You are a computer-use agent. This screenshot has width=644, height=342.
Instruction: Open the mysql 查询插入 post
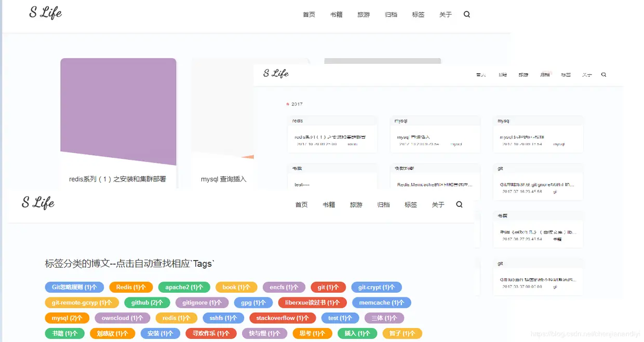pos(224,179)
